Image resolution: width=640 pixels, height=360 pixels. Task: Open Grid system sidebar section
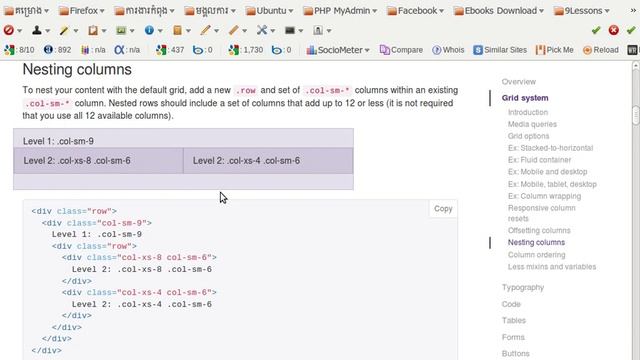pos(525,98)
